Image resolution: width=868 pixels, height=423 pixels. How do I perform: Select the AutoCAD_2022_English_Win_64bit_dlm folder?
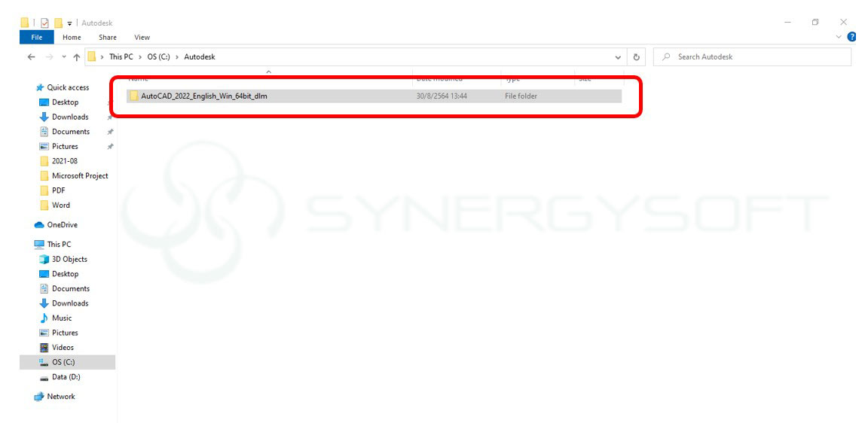[x=374, y=96]
